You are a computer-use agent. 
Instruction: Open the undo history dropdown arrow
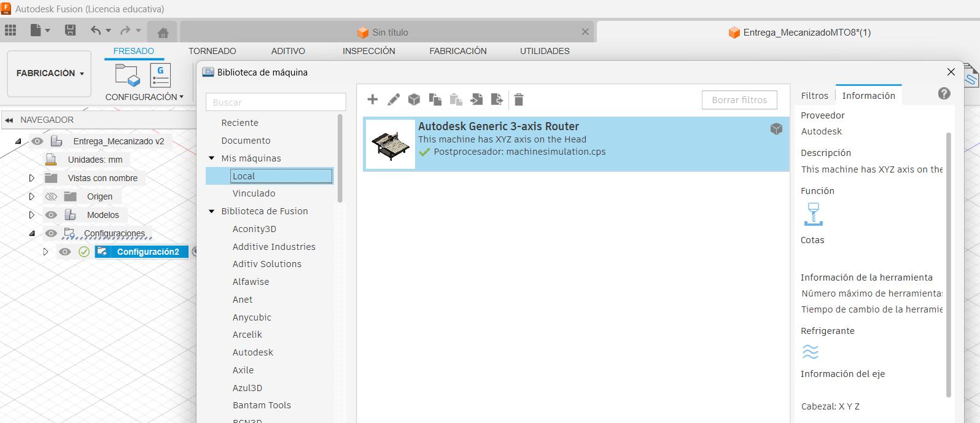(x=109, y=31)
